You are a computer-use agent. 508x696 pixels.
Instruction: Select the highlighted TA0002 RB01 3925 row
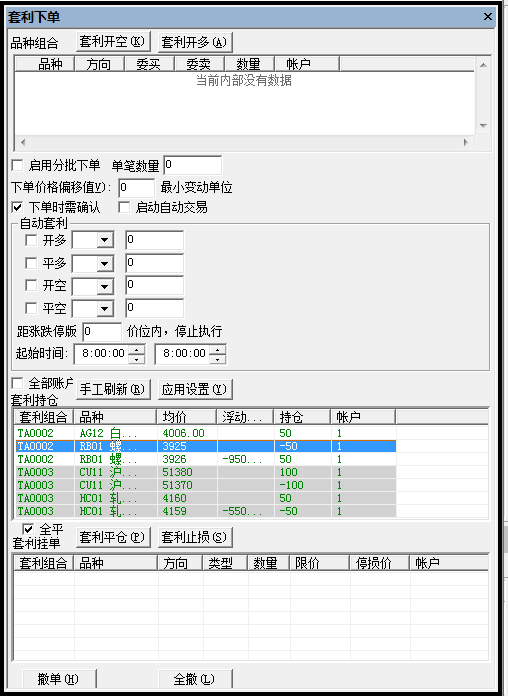206,446
